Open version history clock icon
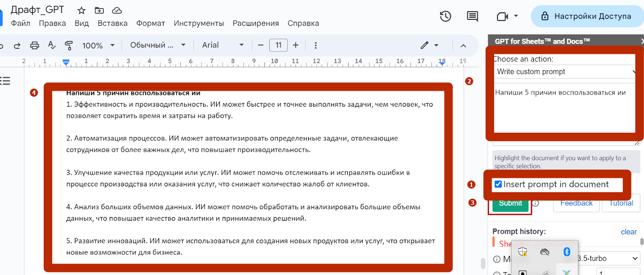This screenshot has width=644, height=275. (445, 17)
